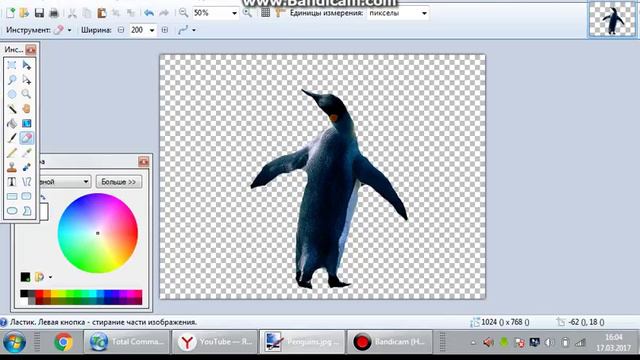
Task: Select the Pan hand tool
Action: pyautogui.click(x=27, y=109)
